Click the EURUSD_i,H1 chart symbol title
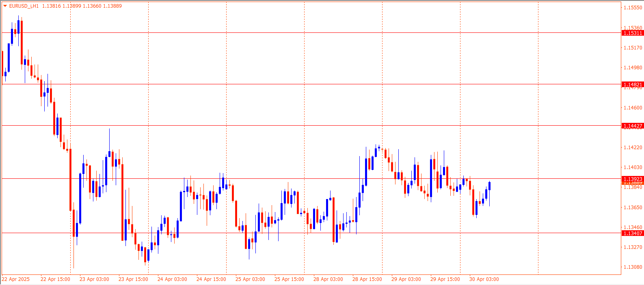The width and height of the screenshot is (644, 285). pos(24,6)
